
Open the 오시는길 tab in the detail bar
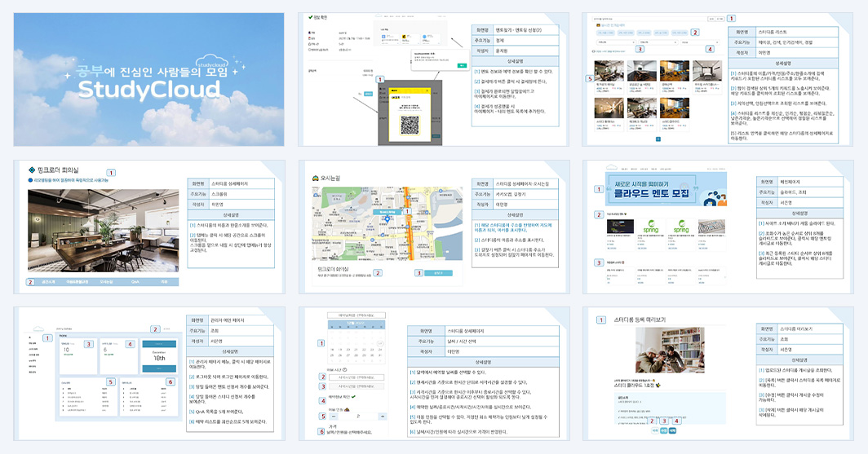[106, 282]
